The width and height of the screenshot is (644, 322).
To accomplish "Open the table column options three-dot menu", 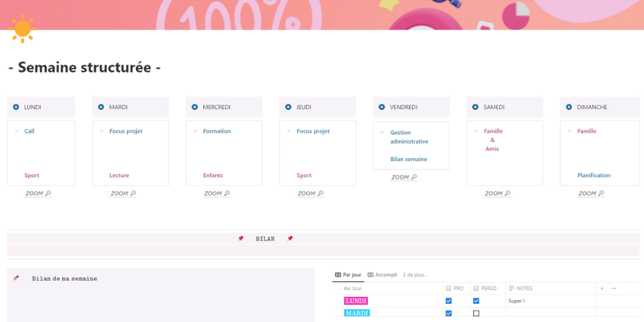I will click(x=614, y=288).
